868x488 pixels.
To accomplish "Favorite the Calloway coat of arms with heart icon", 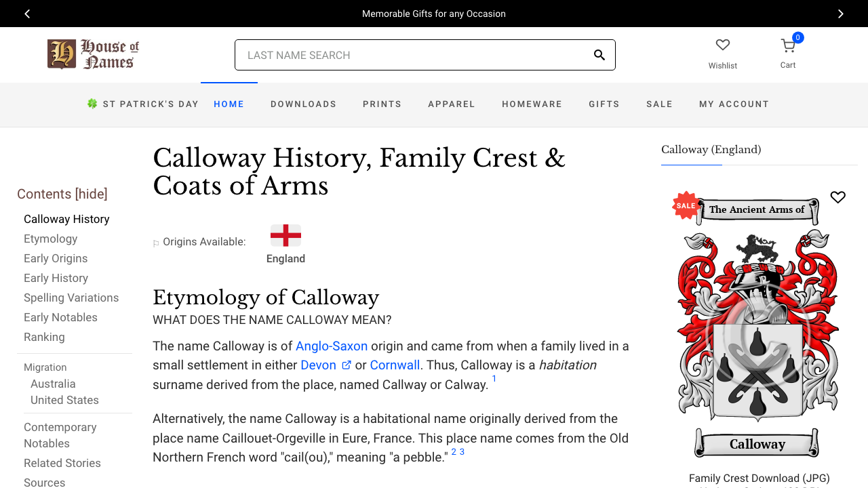I will coord(837,197).
